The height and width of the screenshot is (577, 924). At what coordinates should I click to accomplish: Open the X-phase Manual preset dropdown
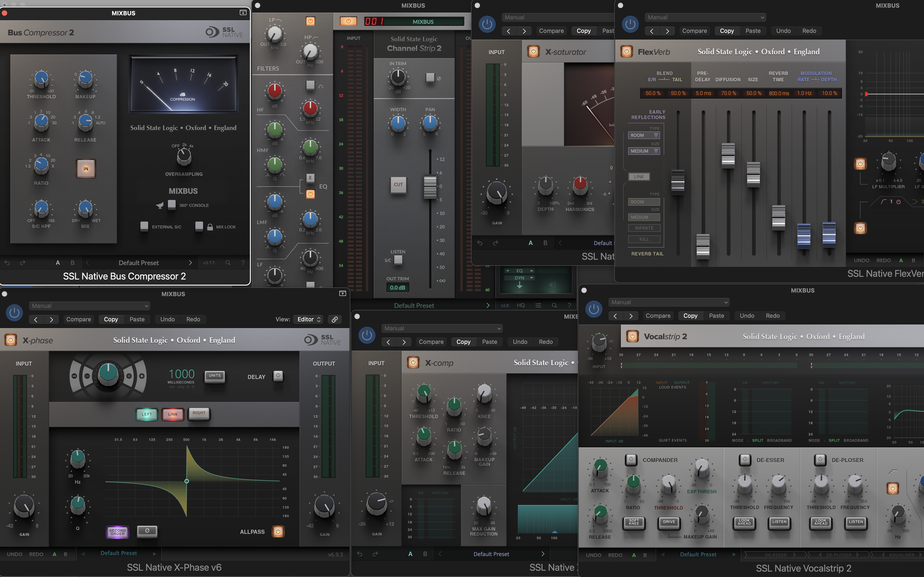(89, 306)
